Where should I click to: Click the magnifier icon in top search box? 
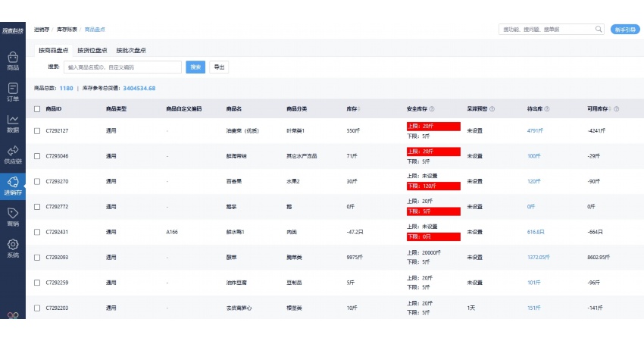click(x=598, y=29)
